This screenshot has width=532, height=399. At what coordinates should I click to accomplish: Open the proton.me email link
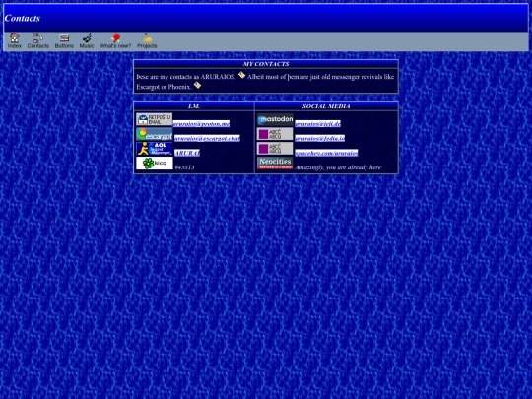pyautogui.click(x=201, y=124)
